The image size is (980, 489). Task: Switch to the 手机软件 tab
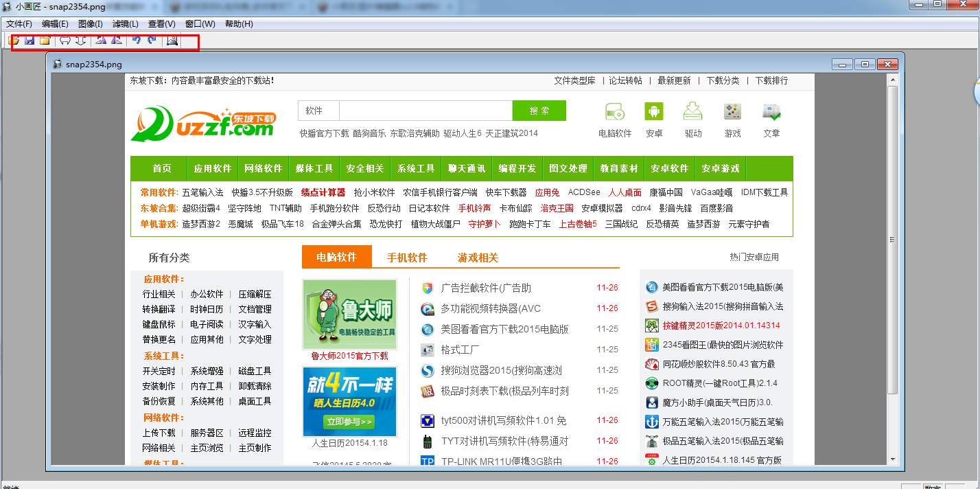pyautogui.click(x=407, y=258)
